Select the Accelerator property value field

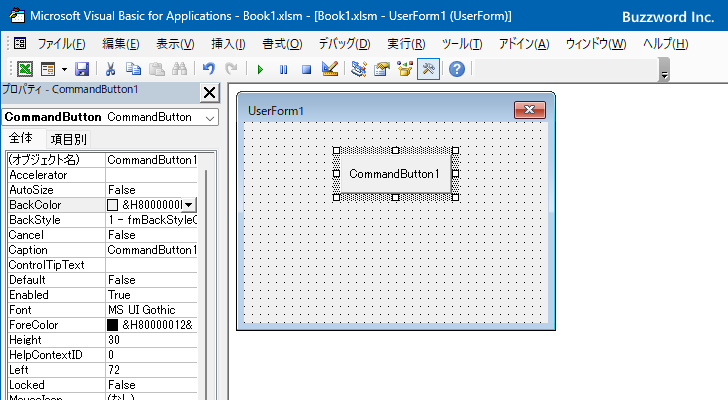pos(151,175)
